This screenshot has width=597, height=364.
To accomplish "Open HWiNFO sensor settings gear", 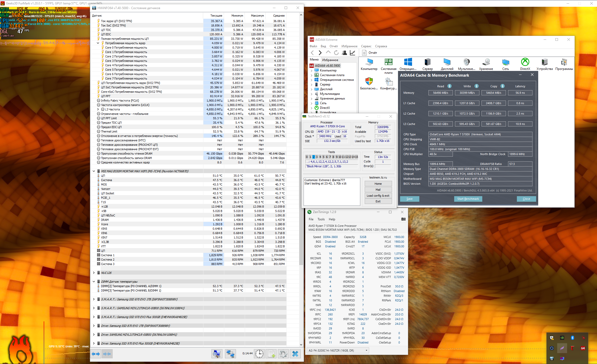I will tap(283, 354).
